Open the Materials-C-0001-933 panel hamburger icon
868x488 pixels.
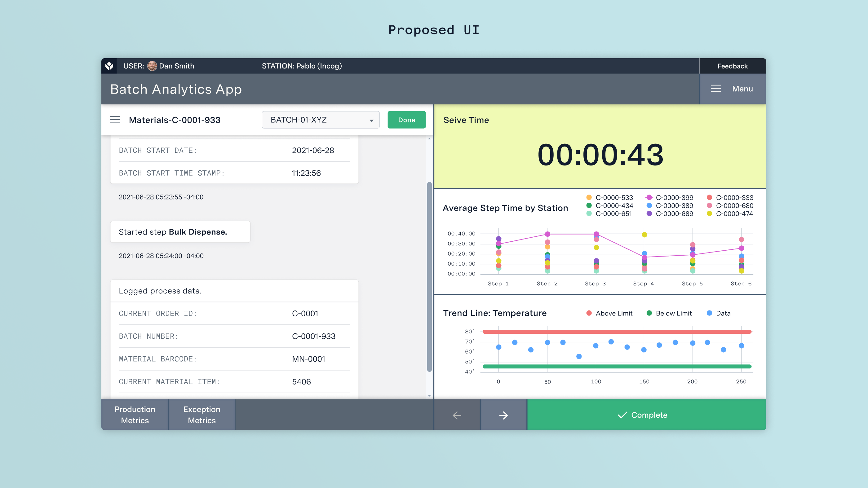point(115,120)
